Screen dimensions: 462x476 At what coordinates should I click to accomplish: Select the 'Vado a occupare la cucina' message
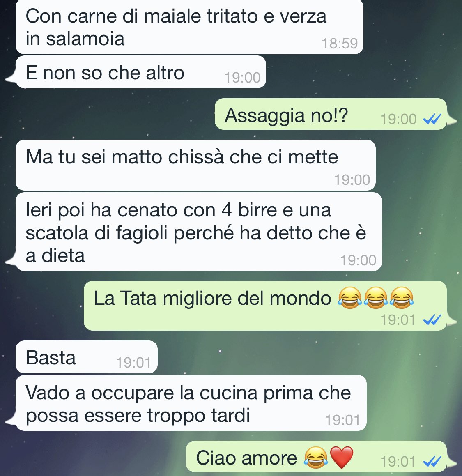tap(191, 403)
